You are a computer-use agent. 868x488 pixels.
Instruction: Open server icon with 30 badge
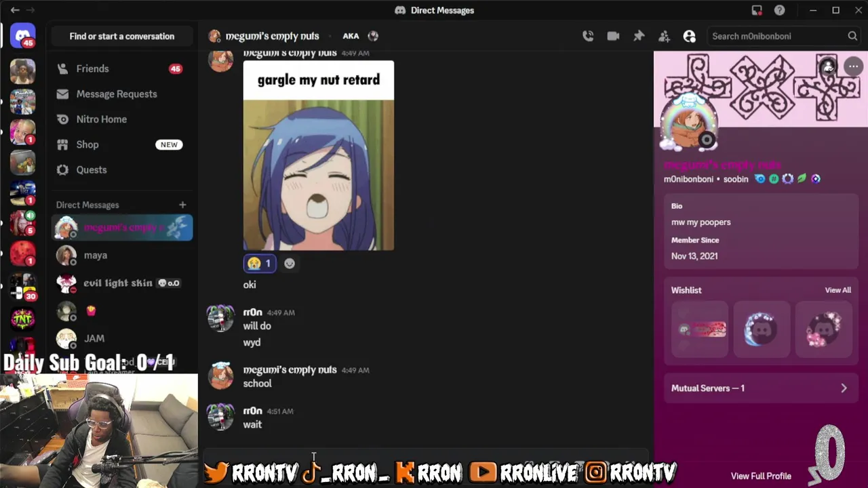pyautogui.click(x=22, y=286)
